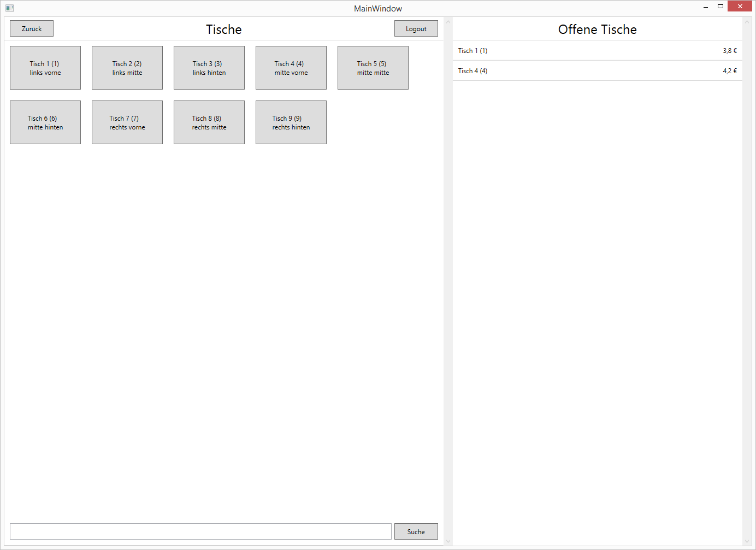Maximize the MainWindow window
Screen dimensions: 756x550
coord(720,7)
